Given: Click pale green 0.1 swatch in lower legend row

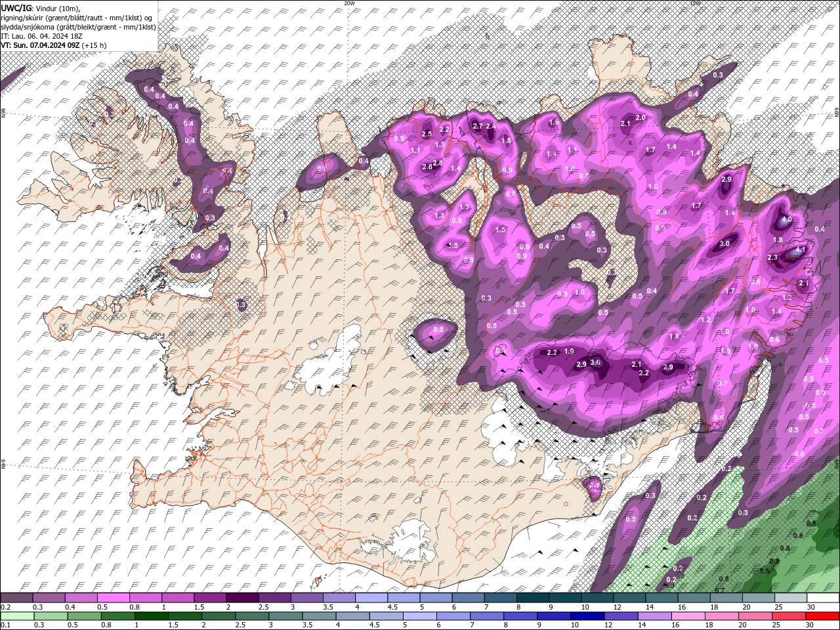Looking at the screenshot, I should (18, 616).
